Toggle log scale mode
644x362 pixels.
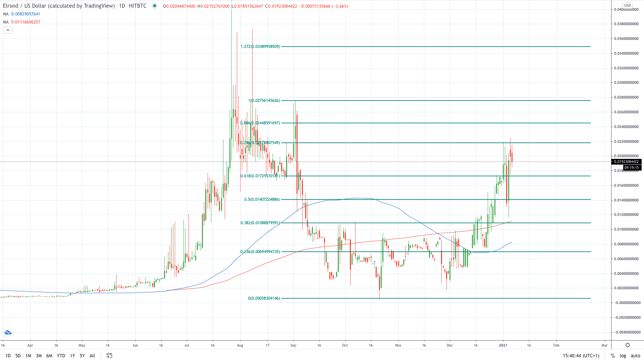(x=623, y=356)
